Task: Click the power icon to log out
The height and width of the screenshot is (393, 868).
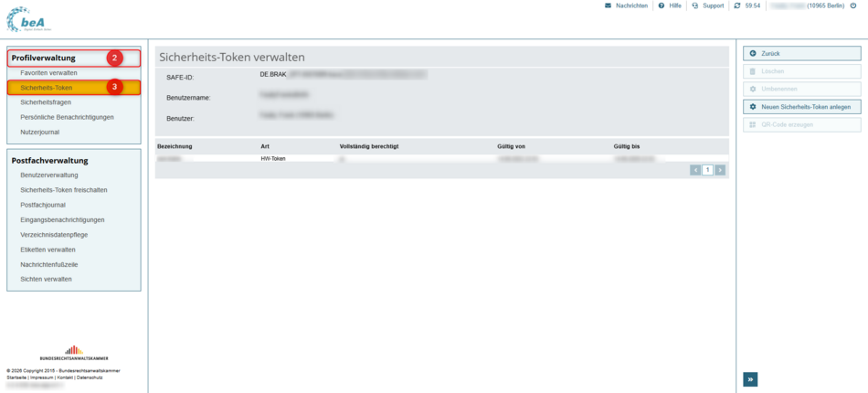Action: [x=853, y=5]
